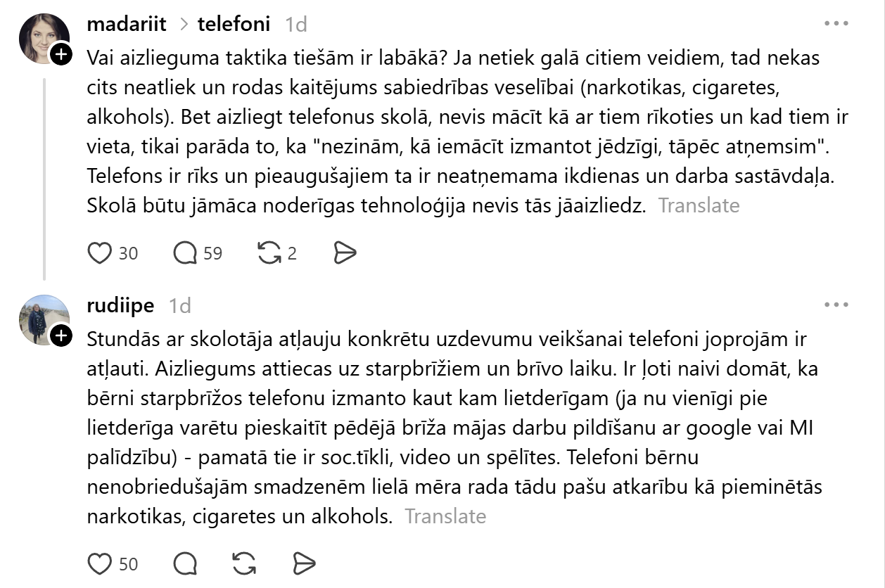Follow rudiipe using plus badge
The image size is (885, 588).
click(x=62, y=336)
